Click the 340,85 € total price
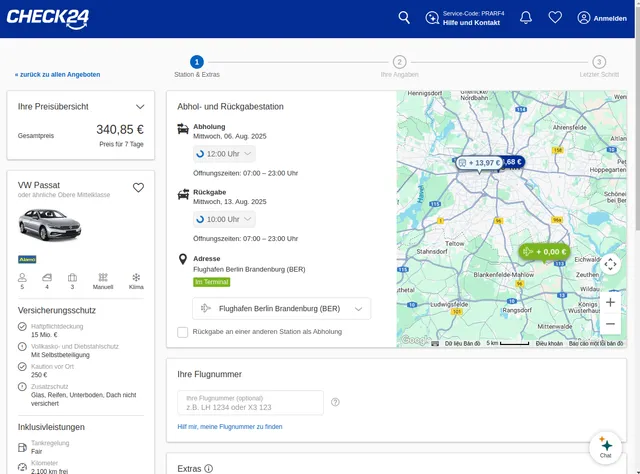This screenshot has height=474, width=640. (120, 129)
